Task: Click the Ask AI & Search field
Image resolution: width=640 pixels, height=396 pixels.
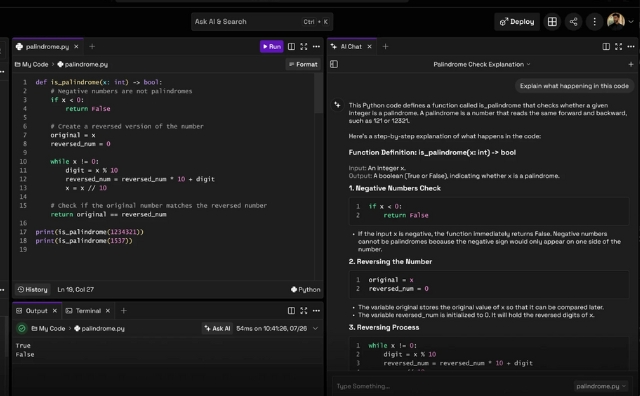Action: pos(262,22)
